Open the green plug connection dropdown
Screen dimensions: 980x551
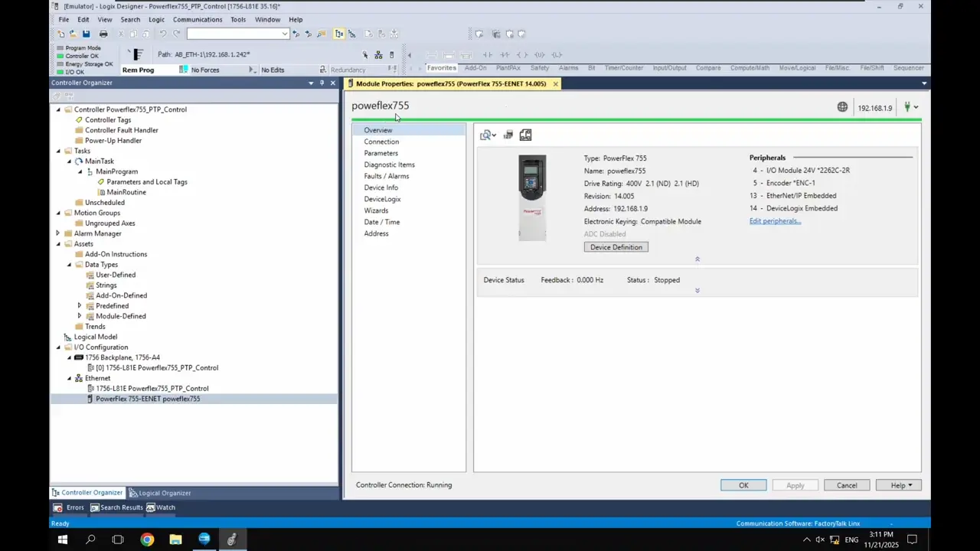click(911, 107)
